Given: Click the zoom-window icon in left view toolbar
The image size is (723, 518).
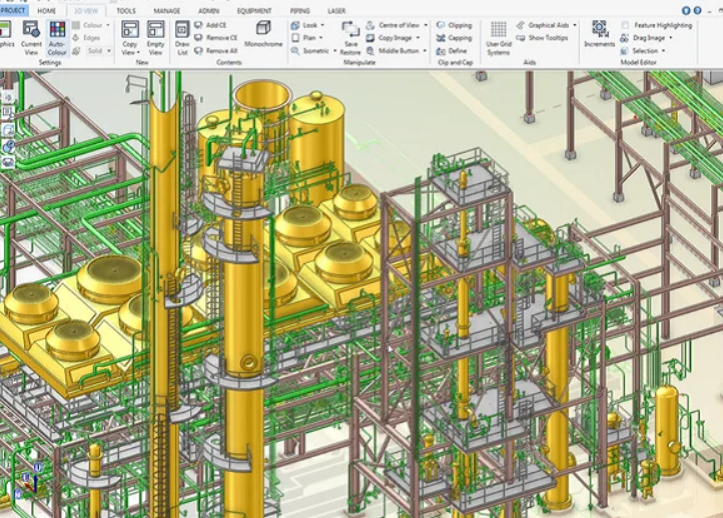Looking at the screenshot, I should [x=8, y=113].
